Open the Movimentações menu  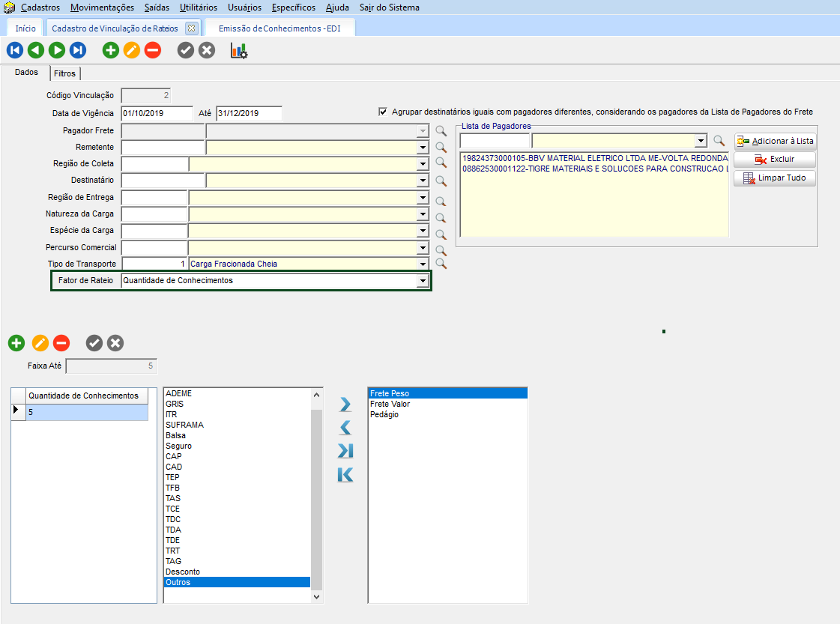tap(102, 7)
